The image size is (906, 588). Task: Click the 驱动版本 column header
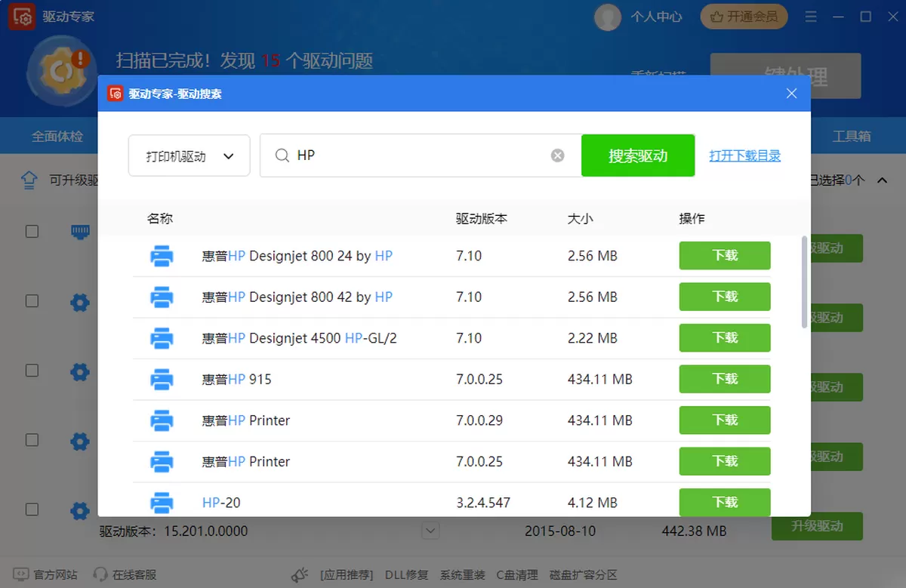tap(482, 219)
